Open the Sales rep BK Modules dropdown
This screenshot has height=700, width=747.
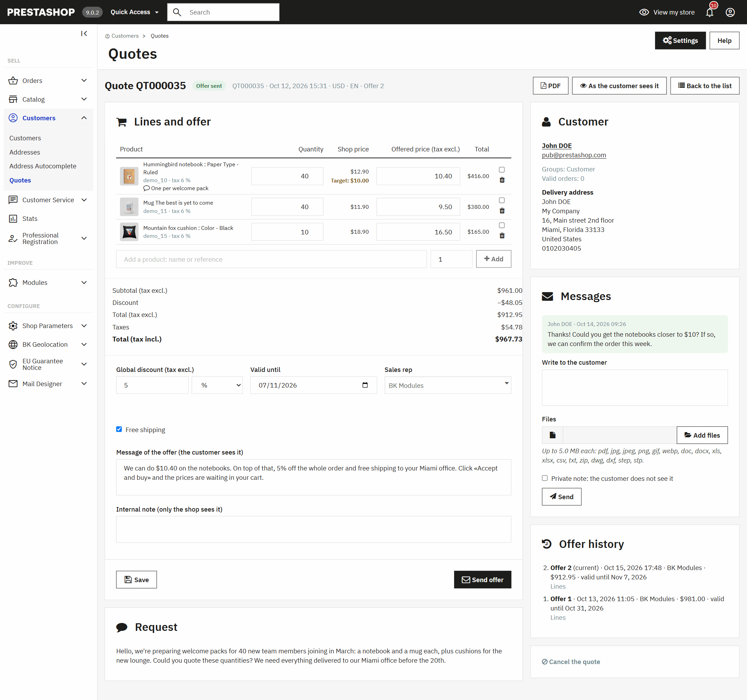pyautogui.click(x=448, y=385)
